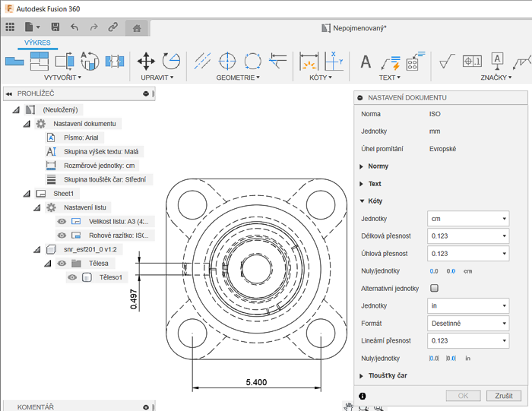Open the Délková přesnost dropdown

468,236
